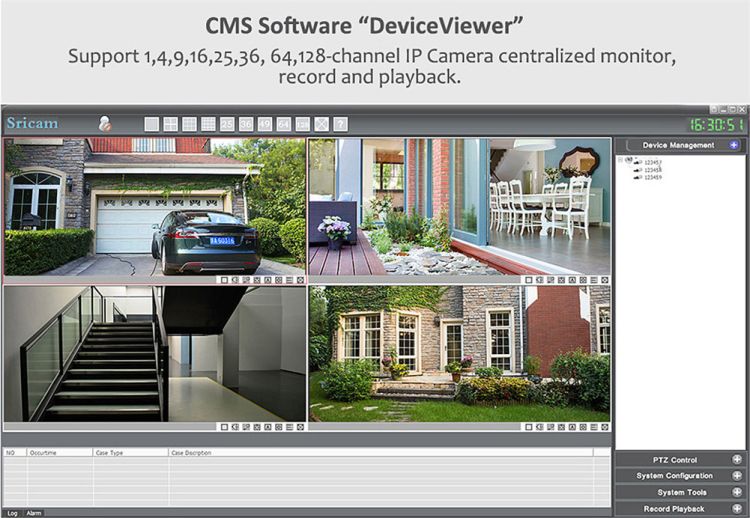Viewport: 750px width, 518px height.
Task: Click the user login icon in toolbar
Action: [104, 124]
